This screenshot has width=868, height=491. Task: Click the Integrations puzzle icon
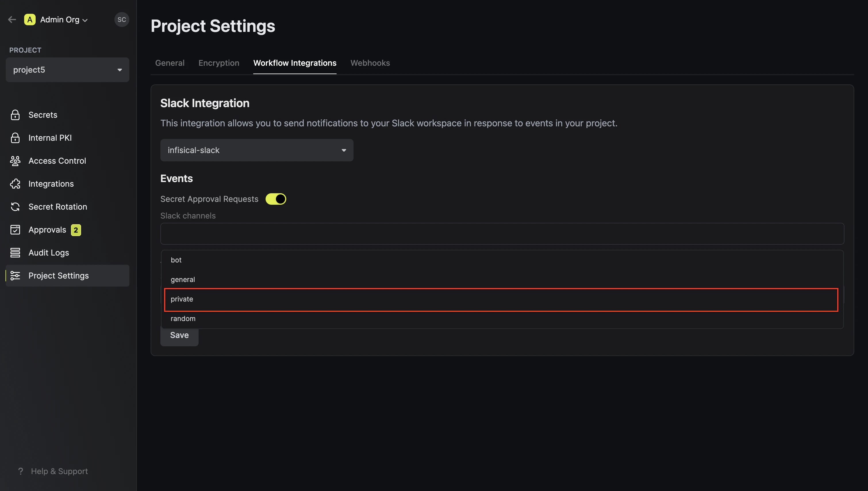(x=15, y=184)
